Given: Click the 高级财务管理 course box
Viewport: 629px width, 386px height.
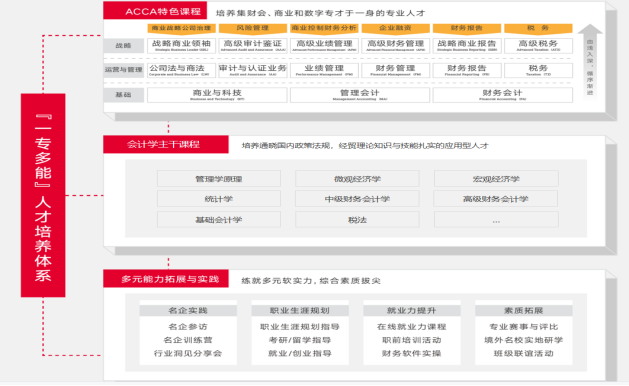Looking at the screenshot, I should coord(396,46).
